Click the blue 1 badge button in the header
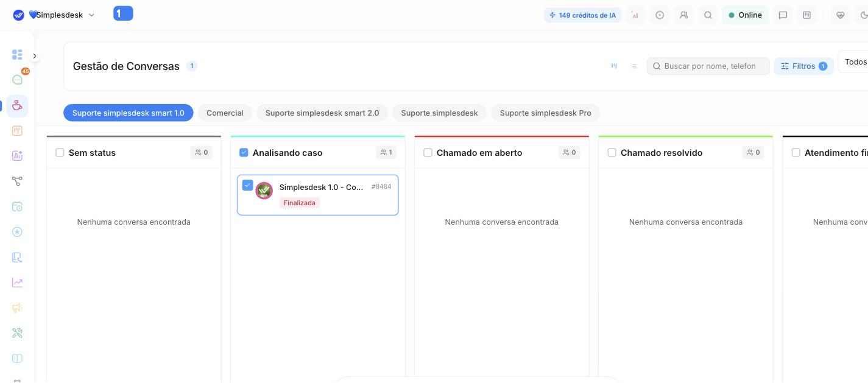This screenshot has height=383, width=868. (123, 13)
